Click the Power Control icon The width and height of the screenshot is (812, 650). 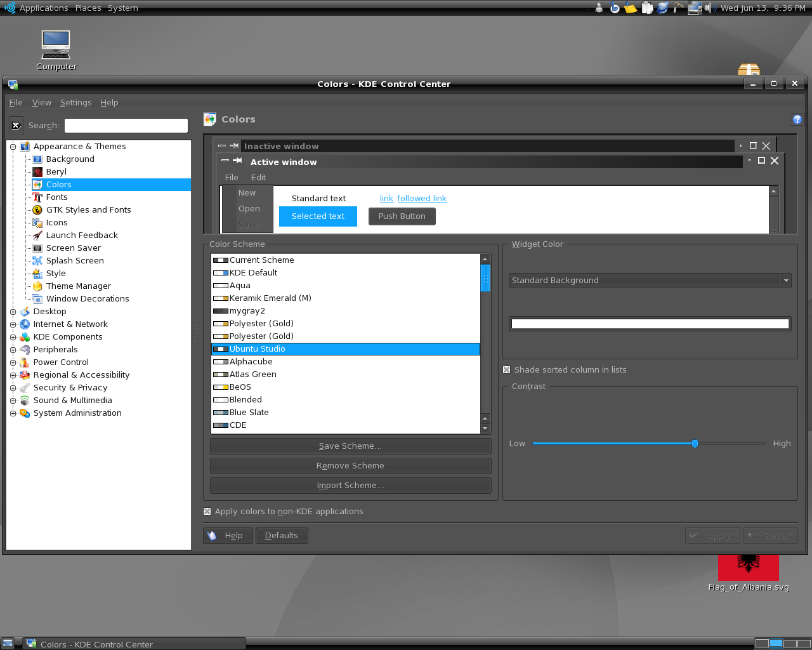(x=25, y=362)
